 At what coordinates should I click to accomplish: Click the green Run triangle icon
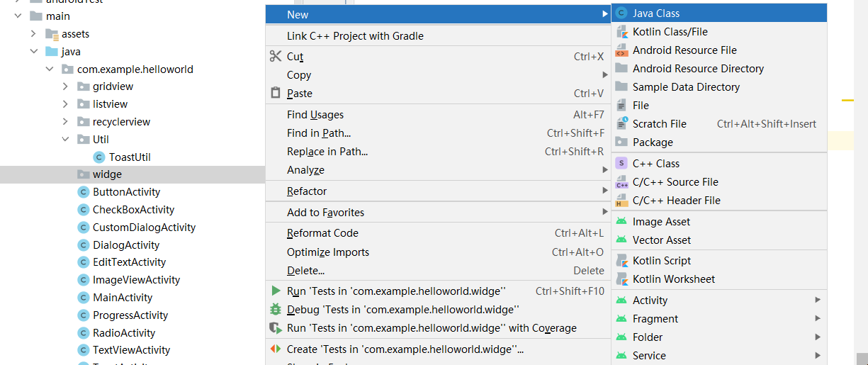click(276, 291)
